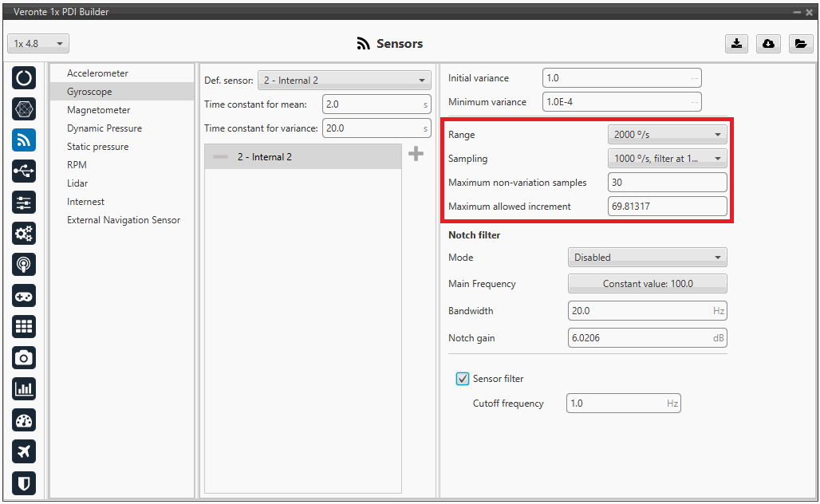
Task: Click the USB connections sidebar icon
Action: coord(24,171)
